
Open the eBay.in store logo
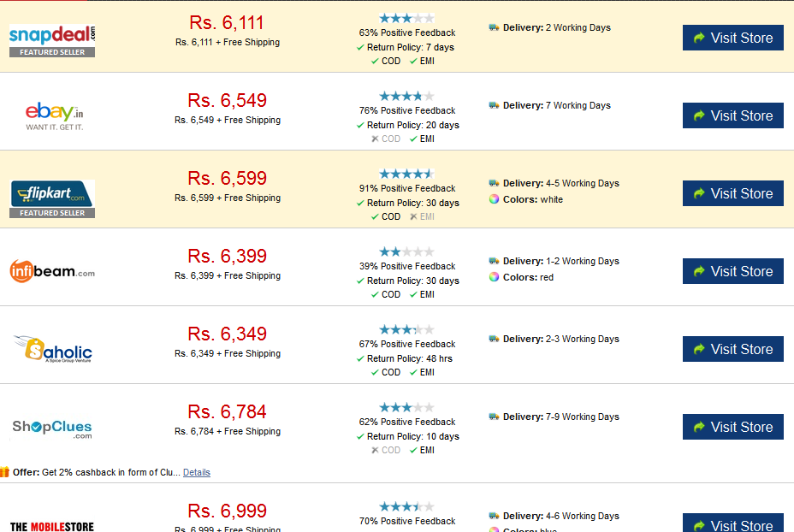click(x=54, y=116)
